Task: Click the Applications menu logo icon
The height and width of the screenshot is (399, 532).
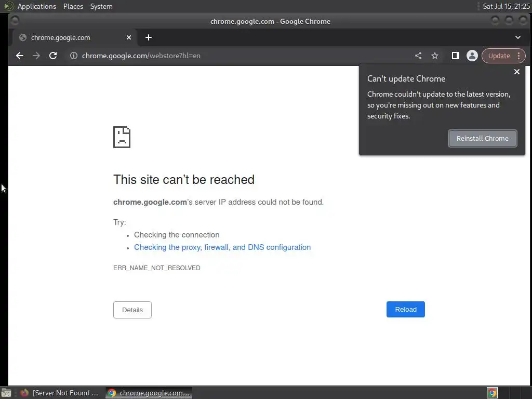Action: tap(8, 6)
